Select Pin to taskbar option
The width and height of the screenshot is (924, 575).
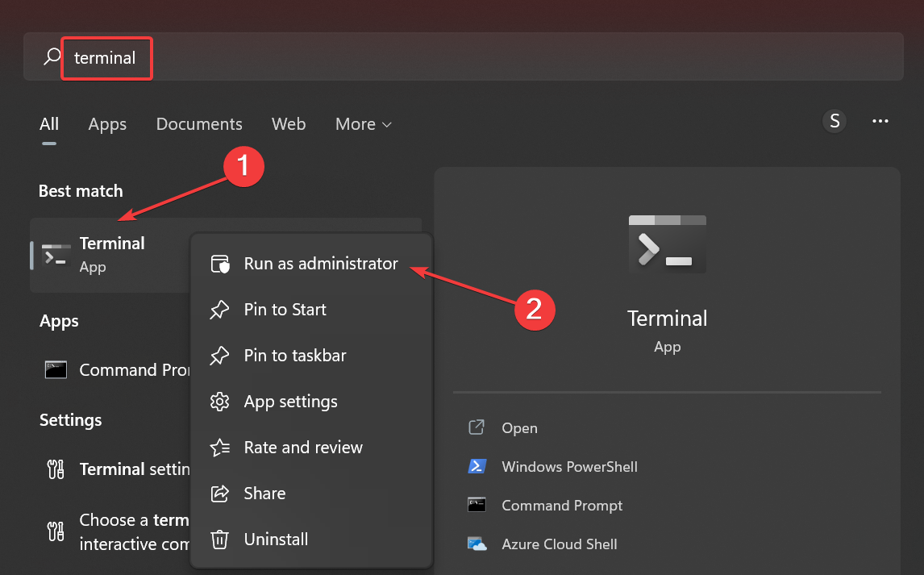[x=294, y=356]
